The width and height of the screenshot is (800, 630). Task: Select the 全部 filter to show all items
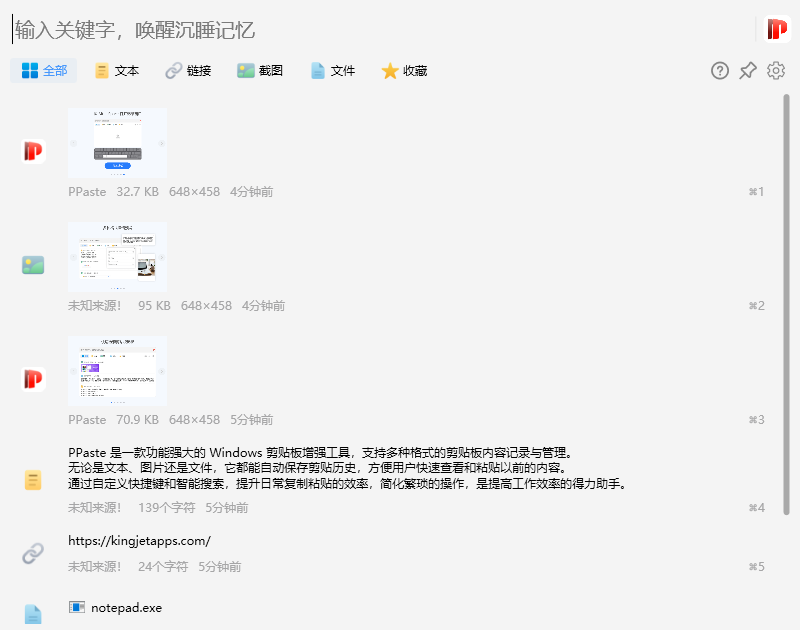43,71
